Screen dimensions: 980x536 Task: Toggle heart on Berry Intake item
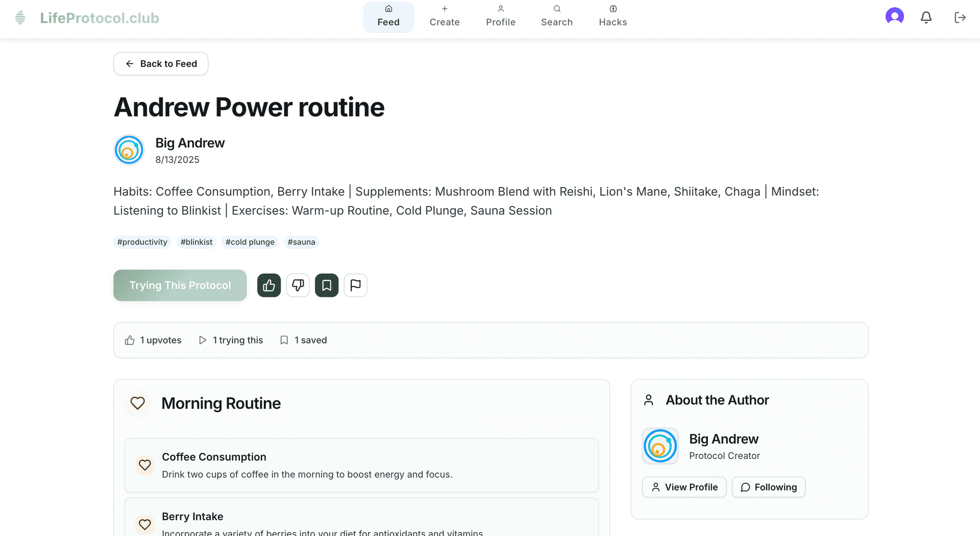point(145,524)
